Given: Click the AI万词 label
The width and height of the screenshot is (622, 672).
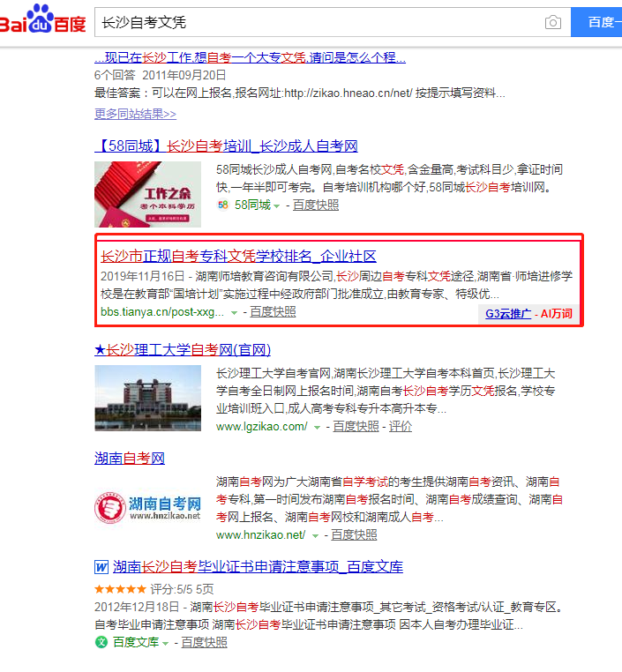Looking at the screenshot, I should [x=557, y=314].
